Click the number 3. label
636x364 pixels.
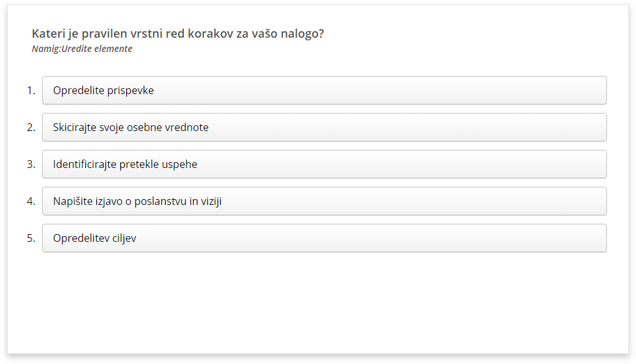pyautogui.click(x=31, y=164)
